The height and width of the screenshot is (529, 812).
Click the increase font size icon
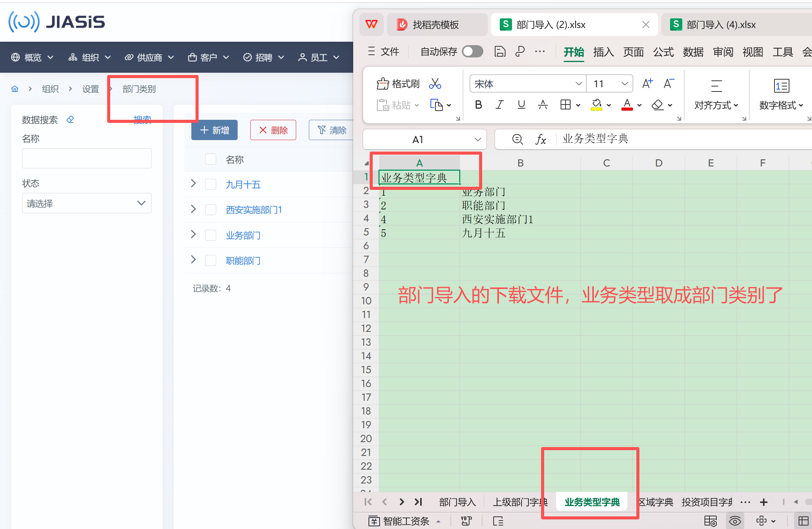point(647,84)
